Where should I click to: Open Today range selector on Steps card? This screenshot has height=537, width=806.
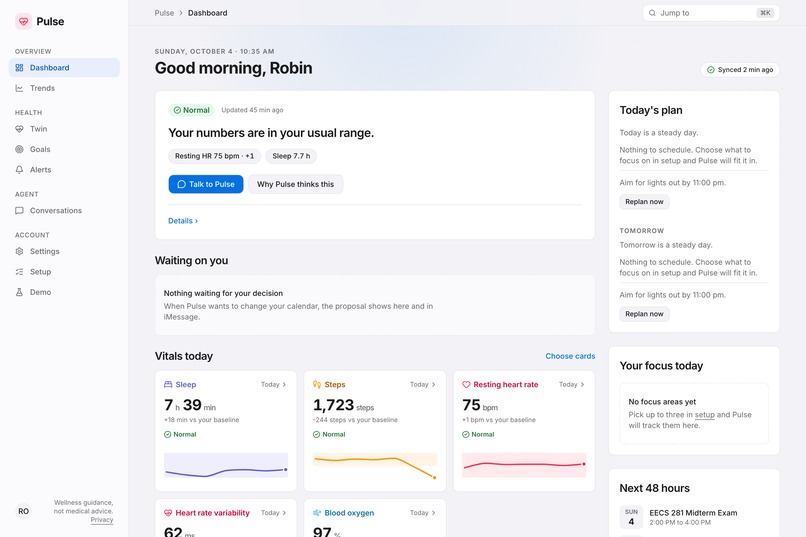pyautogui.click(x=423, y=384)
